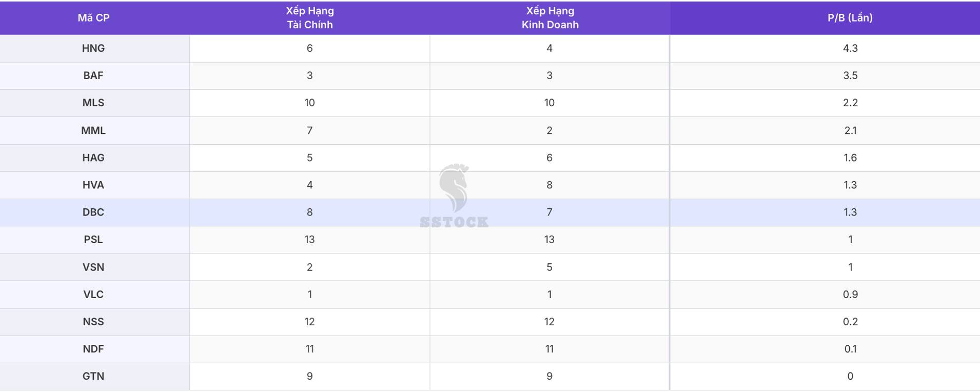This screenshot has height=392, width=980.
Task: Select the HNG stock code
Action: click(93, 48)
